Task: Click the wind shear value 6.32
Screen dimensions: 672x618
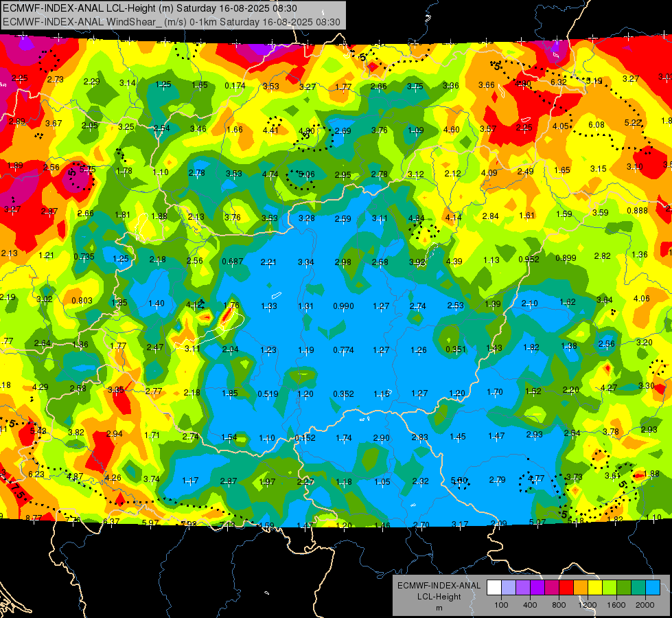Action: tap(559, 82)
